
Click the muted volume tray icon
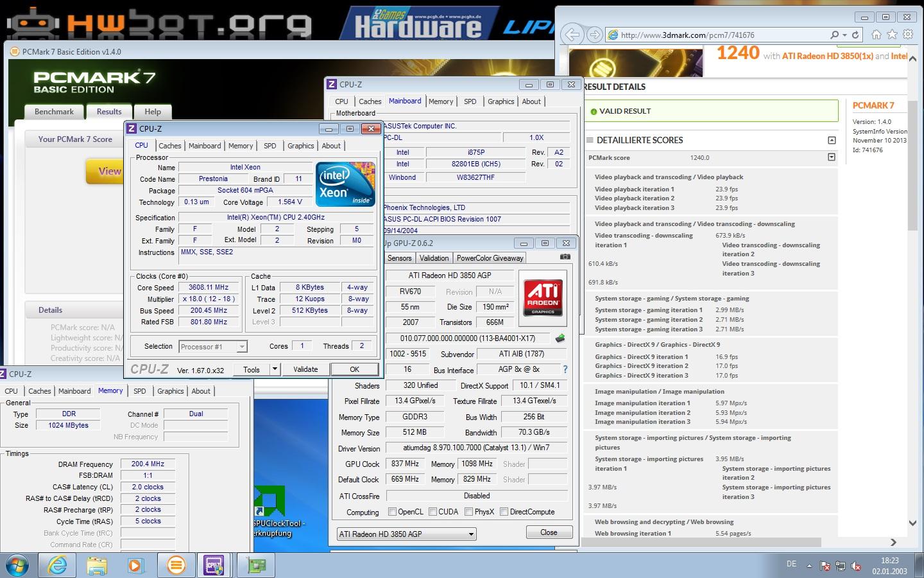coord(856,566)
